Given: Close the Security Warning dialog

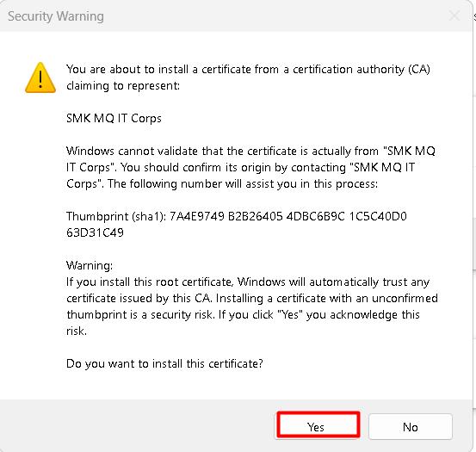Looking at the screenshot, I should [454, 15].
